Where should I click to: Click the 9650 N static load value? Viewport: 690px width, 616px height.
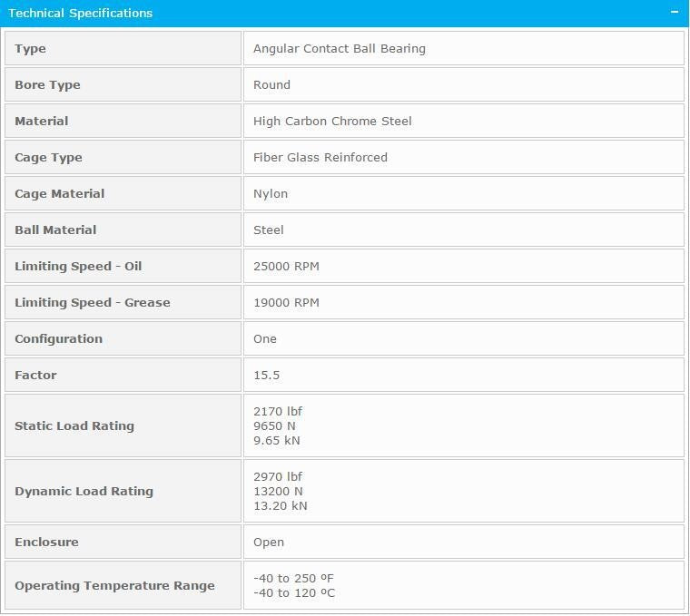click(x=274, y=426)
